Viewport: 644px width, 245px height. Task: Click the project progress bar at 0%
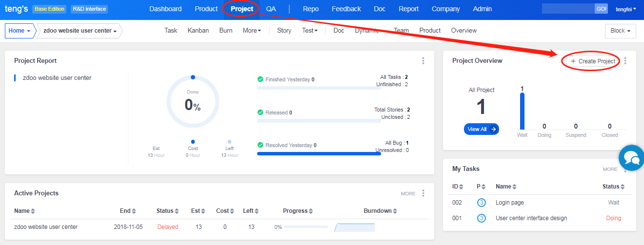click(x=306, y=227)
